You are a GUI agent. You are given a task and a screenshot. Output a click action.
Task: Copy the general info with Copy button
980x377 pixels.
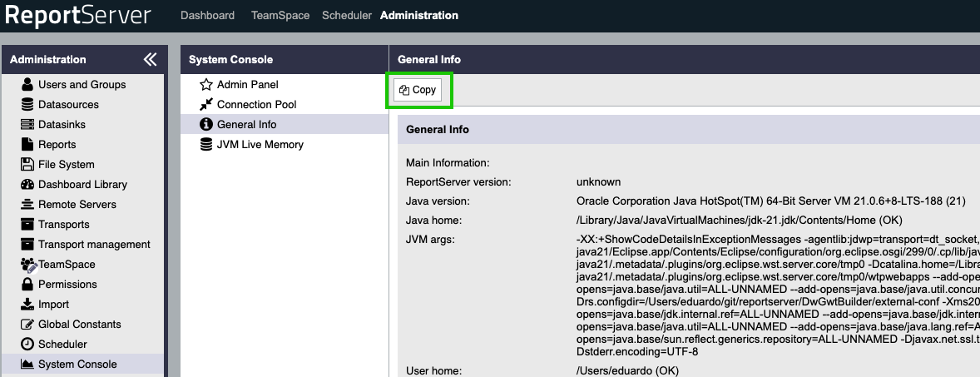(x=418, y=90)
